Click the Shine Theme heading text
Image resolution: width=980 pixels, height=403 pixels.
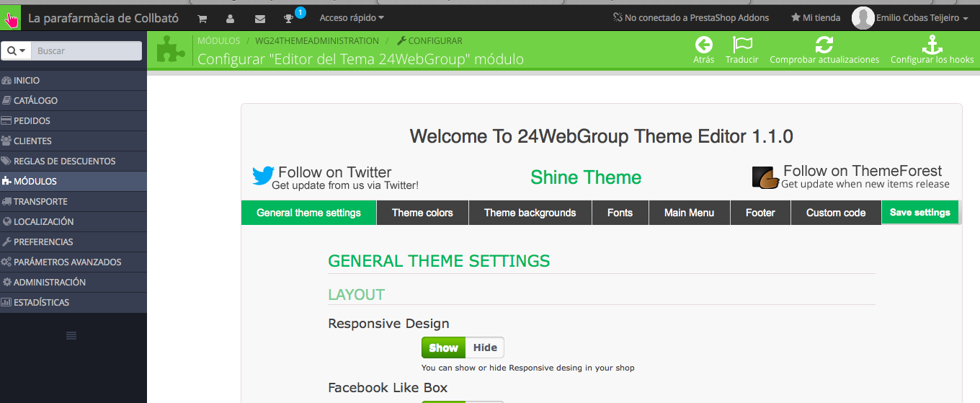(x=586, y=177)
